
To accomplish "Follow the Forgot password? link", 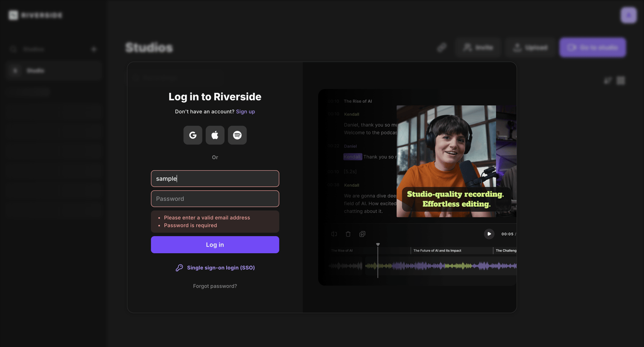I will click(x=215, y=286).
